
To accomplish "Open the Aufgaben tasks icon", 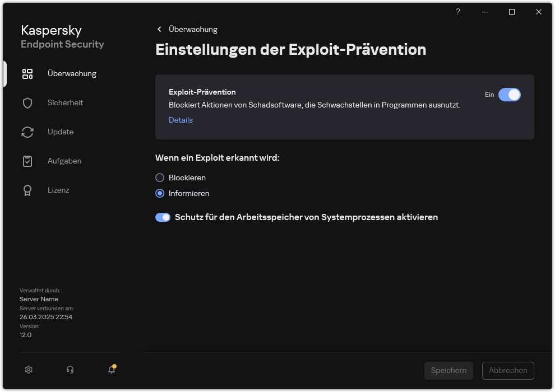I will [x=27, y=161].
